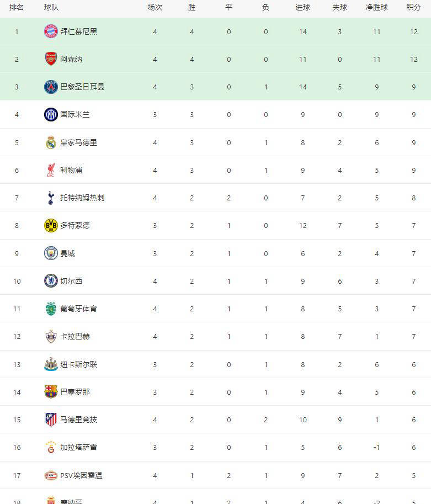Click the Inter Milan crest icon
This screenshot has width=431, height=504.
pos(51,115)
